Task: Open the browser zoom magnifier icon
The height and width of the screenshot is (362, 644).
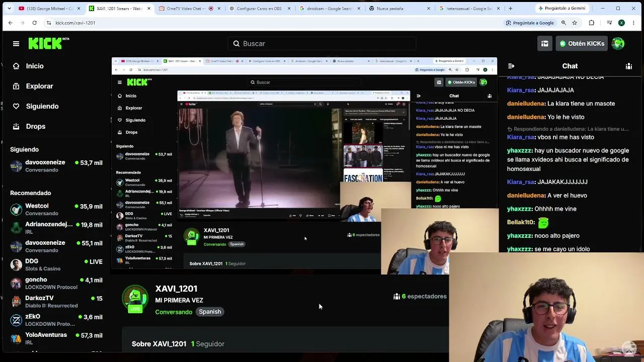Action: click(563, 23)
